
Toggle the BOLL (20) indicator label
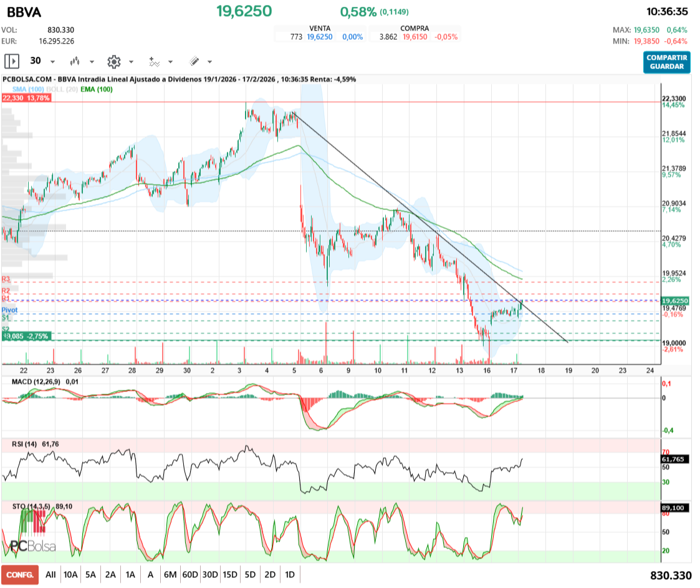pos(64,89)
